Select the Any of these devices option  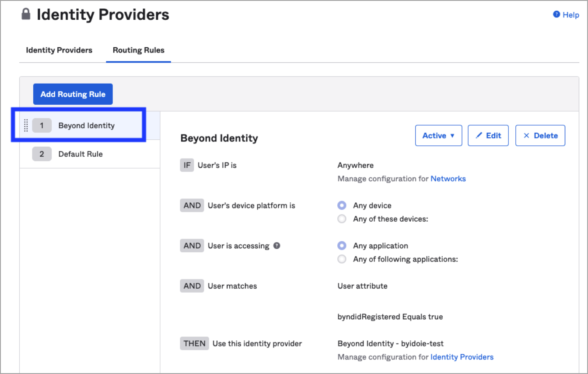tap(342, 219)
